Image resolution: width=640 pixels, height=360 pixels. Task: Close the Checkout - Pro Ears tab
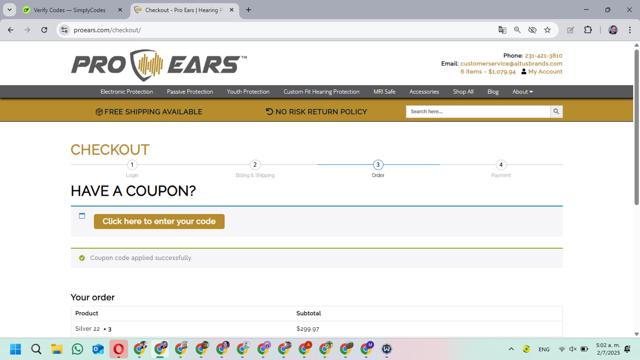231,10
